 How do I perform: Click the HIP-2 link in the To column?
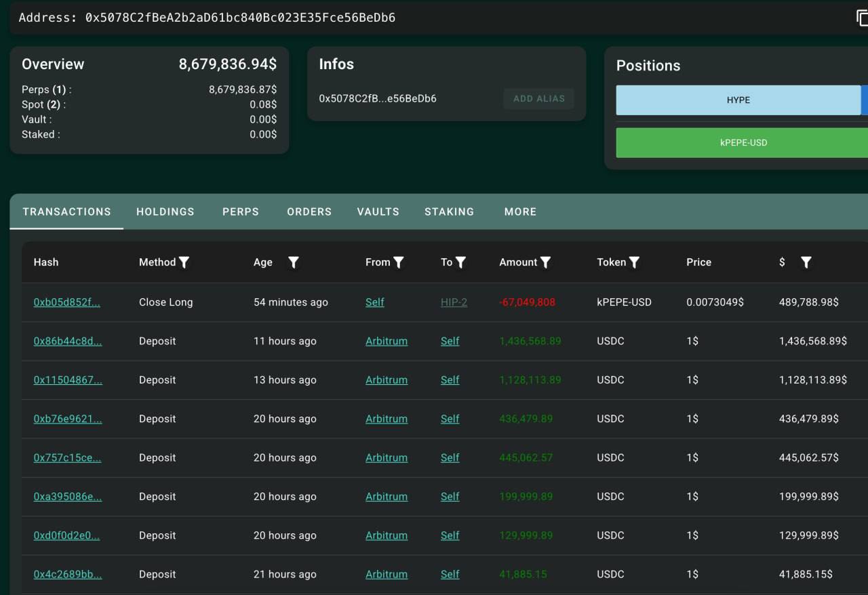pyautogui.click(x=454, y=302)
